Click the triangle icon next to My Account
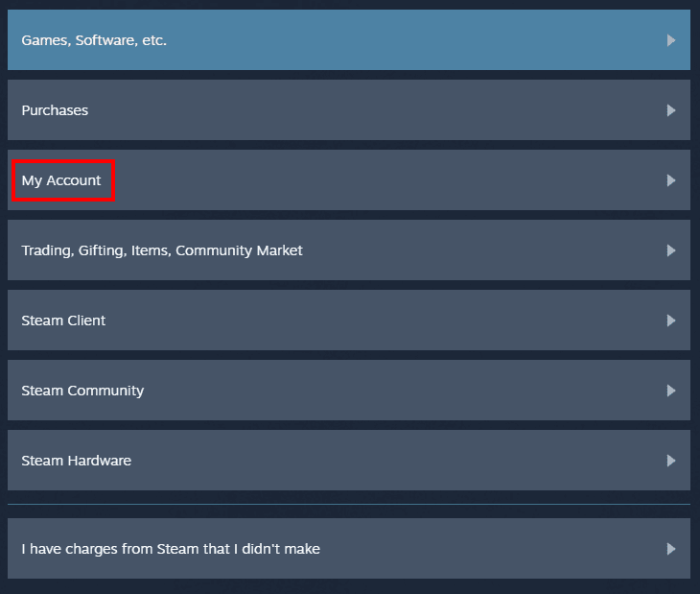 [671, 180]
